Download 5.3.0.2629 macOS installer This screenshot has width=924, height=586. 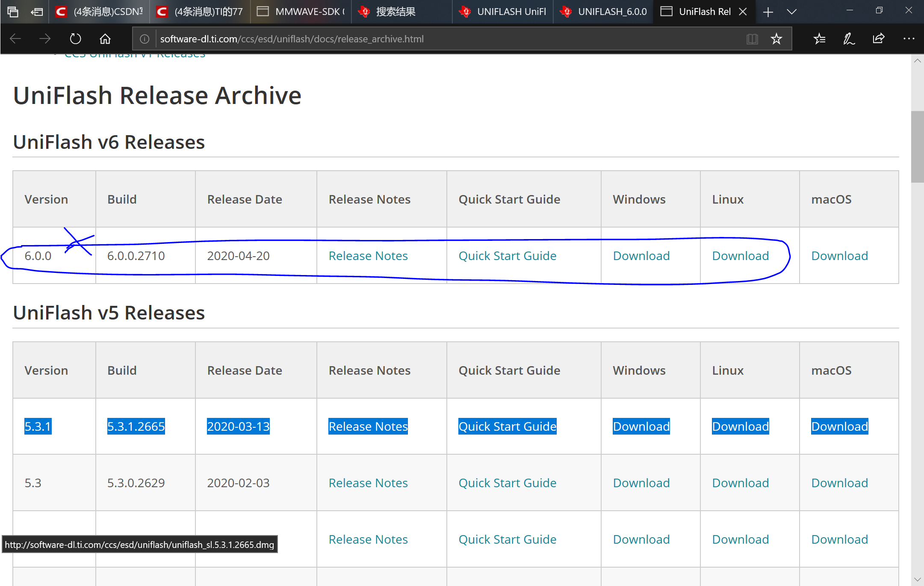click(840, 483)
